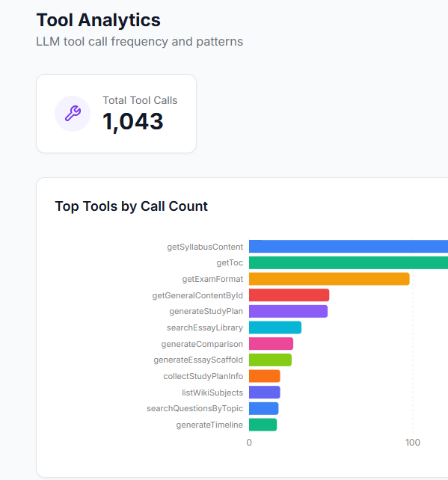Click the green getToc bar
This screenshot has width=448, height=480.
click(x=349, y=262)
